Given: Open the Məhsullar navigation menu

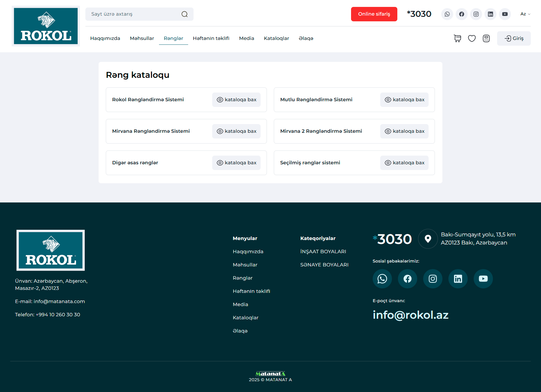Looking at the screenshot, I should point(142,38).
